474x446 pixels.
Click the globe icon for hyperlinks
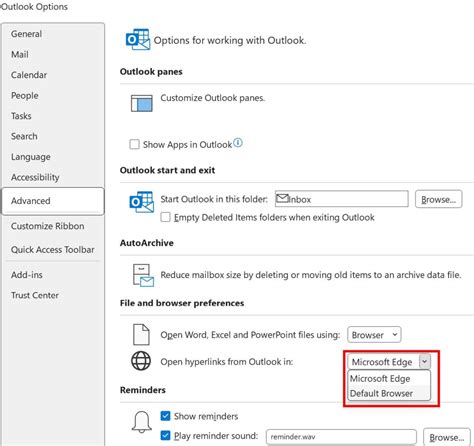coord(141,361)
